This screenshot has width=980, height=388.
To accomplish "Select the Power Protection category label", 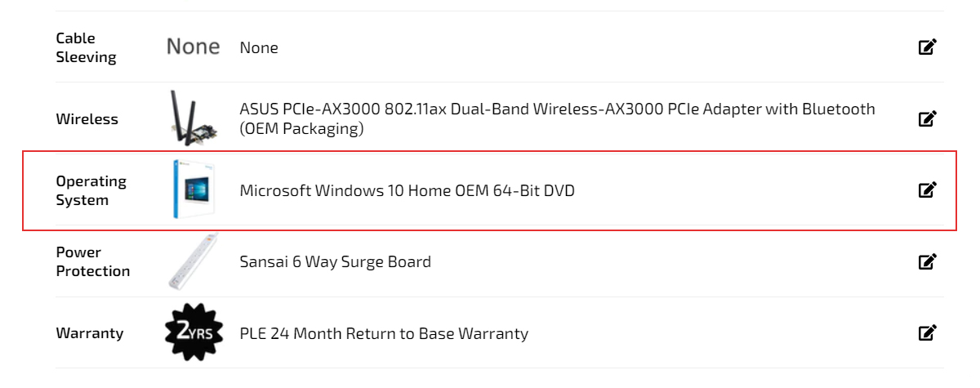I will tap(92, 262).
